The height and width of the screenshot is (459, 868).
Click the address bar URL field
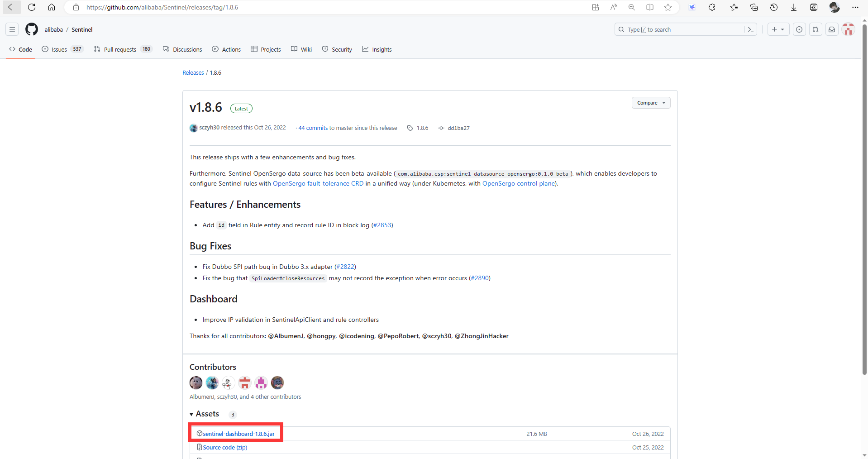[x=335, y=7]
